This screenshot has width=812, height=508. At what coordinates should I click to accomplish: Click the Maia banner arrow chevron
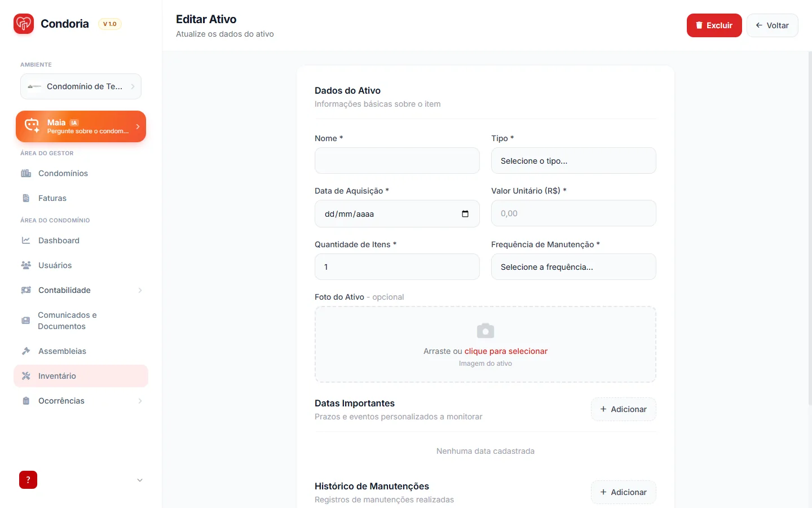138,126
